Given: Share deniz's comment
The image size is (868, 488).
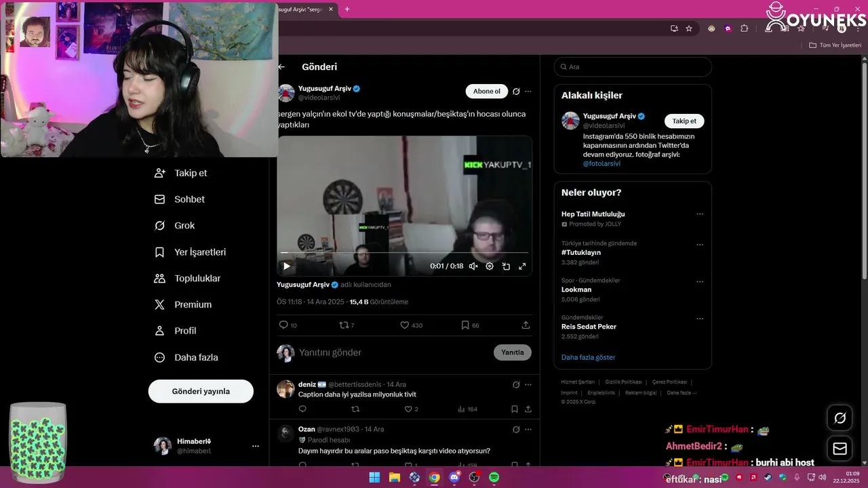Looking at the screenshot, I should coord(528,409).
